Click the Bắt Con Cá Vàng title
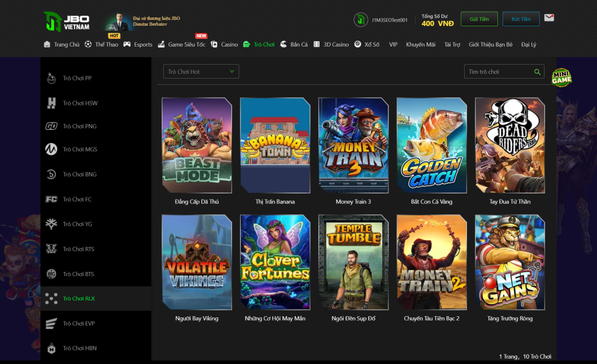Viewport: 597px width, 364px height. click(432, 202)
